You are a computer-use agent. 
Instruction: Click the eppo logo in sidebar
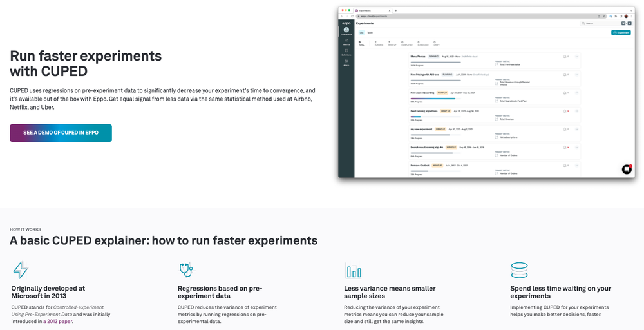(x=346, y=23)
